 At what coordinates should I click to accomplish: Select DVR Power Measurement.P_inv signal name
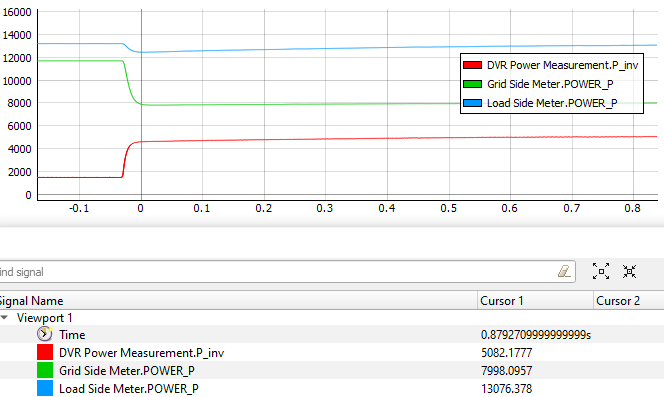pyautogui.click(x=141, y=353)
